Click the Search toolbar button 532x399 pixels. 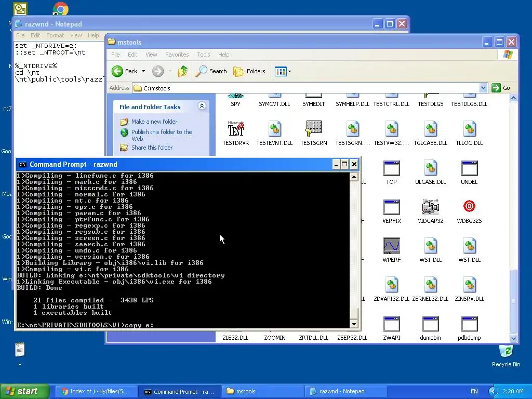click(x=211, y=71)
